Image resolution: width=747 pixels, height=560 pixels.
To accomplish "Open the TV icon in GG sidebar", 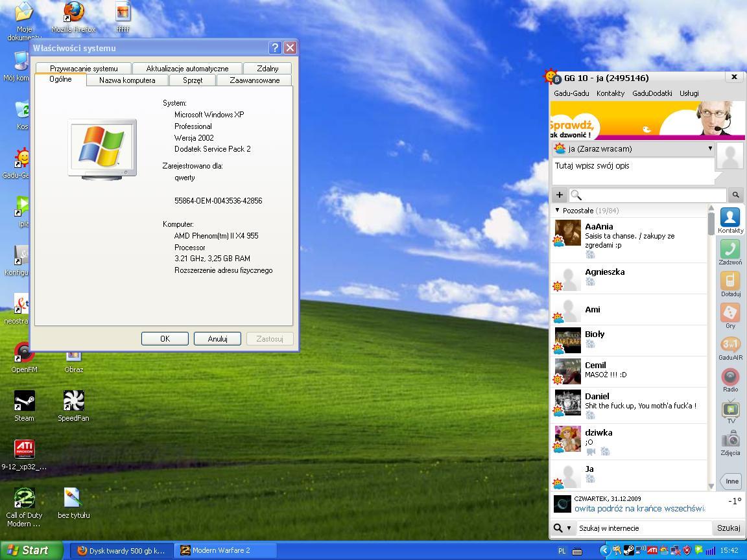I will [x=730, y=412].
